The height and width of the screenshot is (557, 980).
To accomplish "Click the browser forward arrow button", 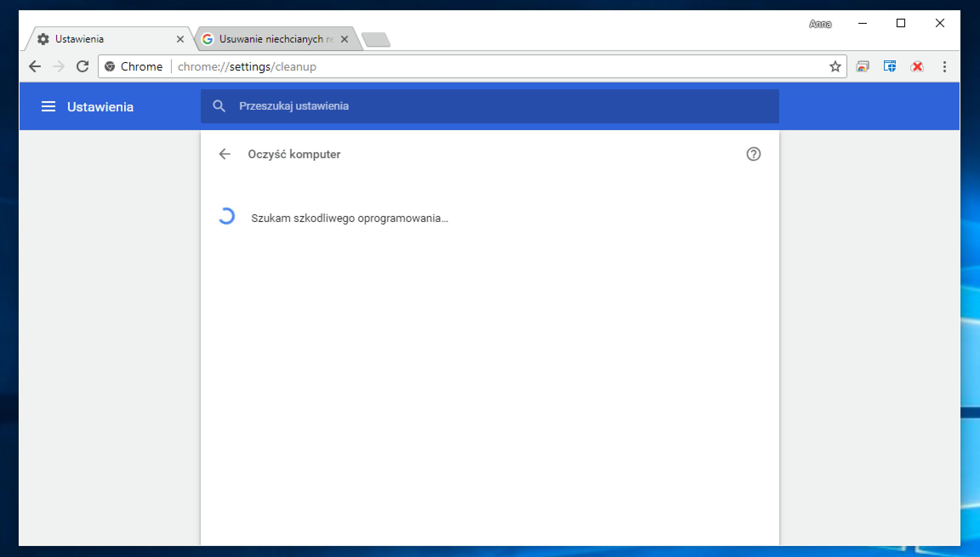I will [59, 66].
